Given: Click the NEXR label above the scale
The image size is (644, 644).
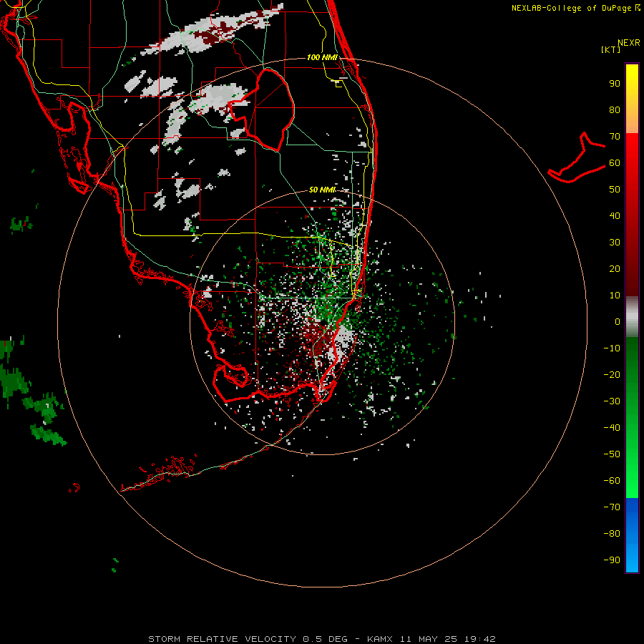Looking at the screenshot, I should pyautogui.click(x=629, y=43).
